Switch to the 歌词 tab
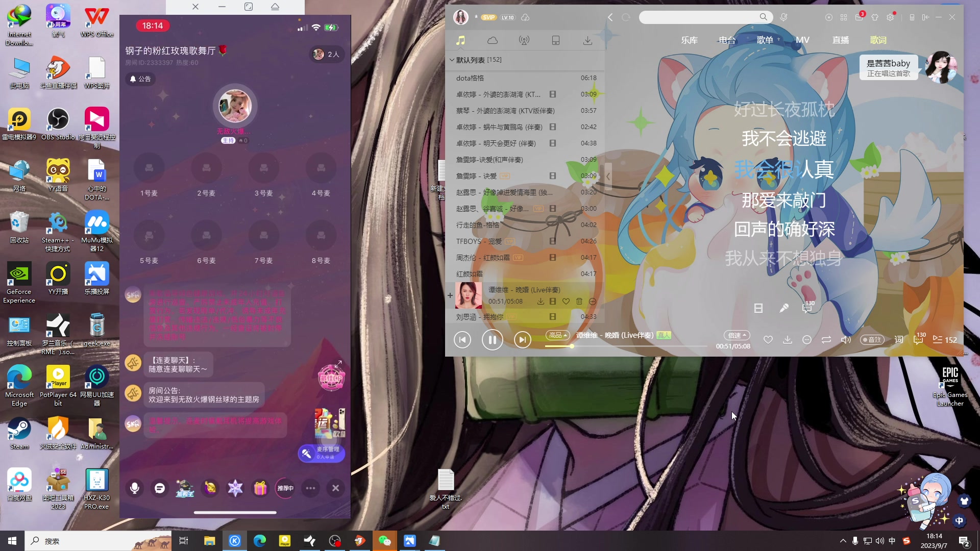This screenshot has width=980, height=551. click(878, 40)
